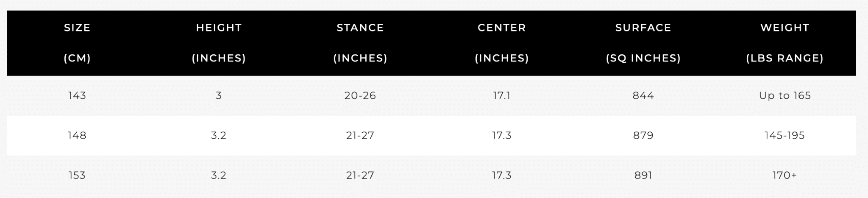Click the CENTER (INCHES) column header
The image size is (868, 198).
(502, 43)
